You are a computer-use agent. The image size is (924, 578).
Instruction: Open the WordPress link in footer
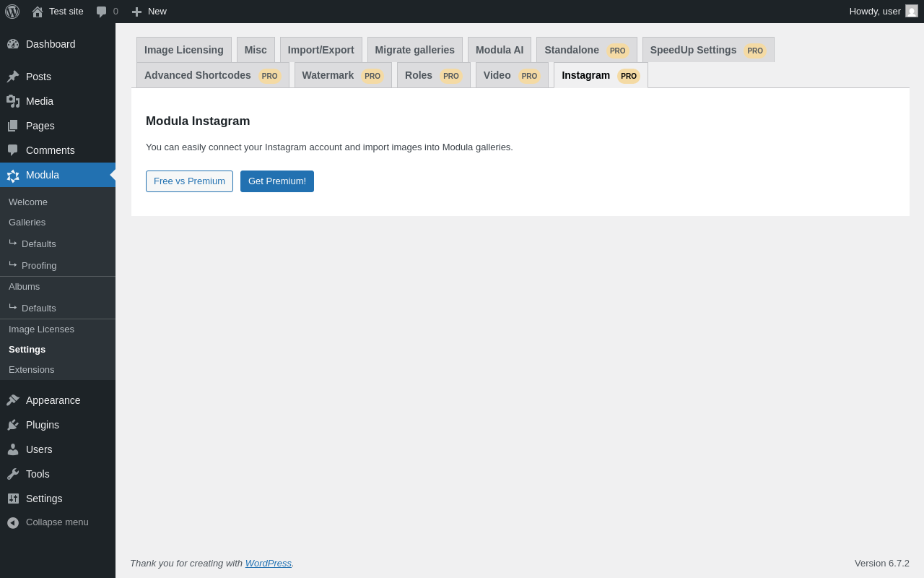269,563
